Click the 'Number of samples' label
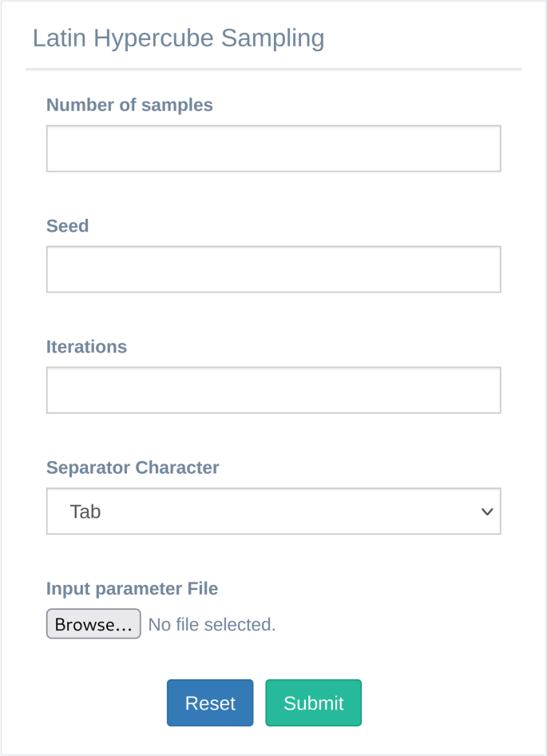This screenshot has height=756, width=547. pyautogui.click(x=129, y=105)
